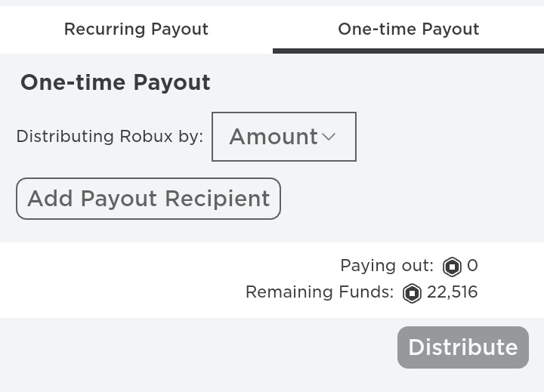Image resolution: width=544 pixels, height=392 pixels.
Task: Click the word Recipient on the add button
Action: 217,199
